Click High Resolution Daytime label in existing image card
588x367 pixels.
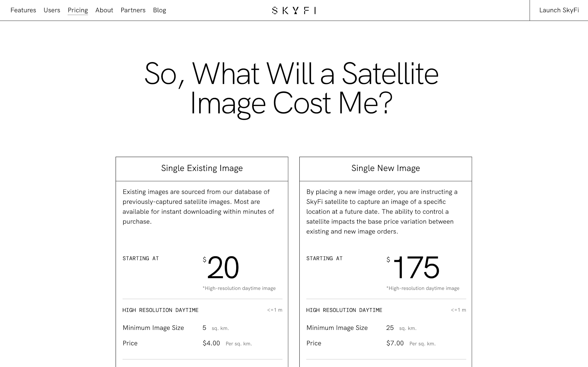[x=160, y=310]
